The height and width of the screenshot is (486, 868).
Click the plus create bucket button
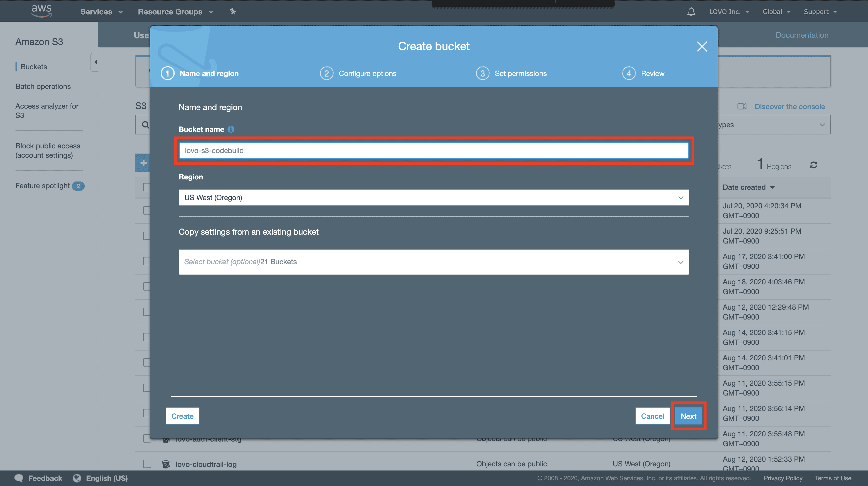(143, 163)
